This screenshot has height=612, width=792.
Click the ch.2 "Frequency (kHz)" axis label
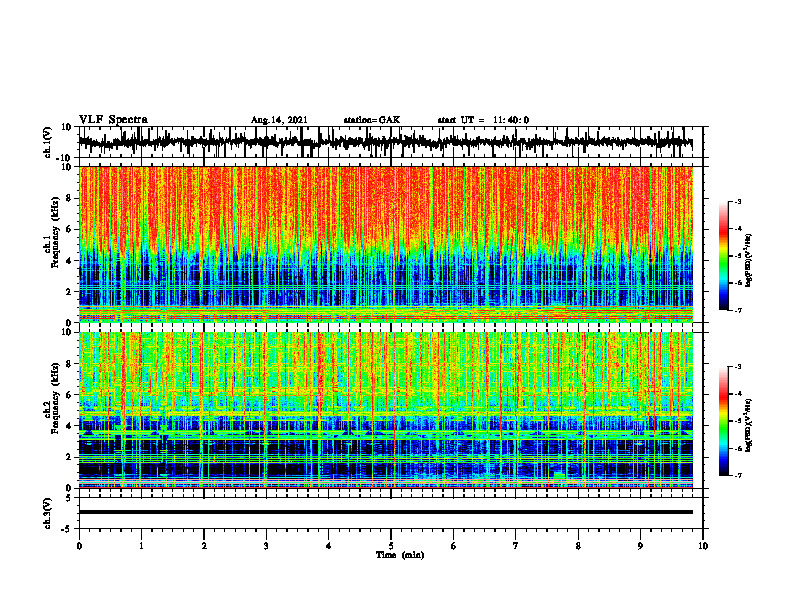click(x=55, y=398)
